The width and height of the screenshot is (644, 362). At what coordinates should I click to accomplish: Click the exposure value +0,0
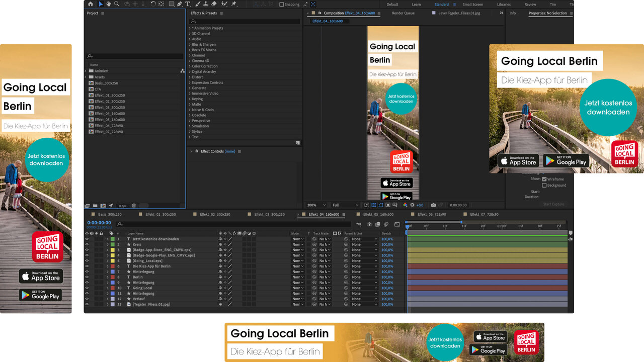point(420,205)
